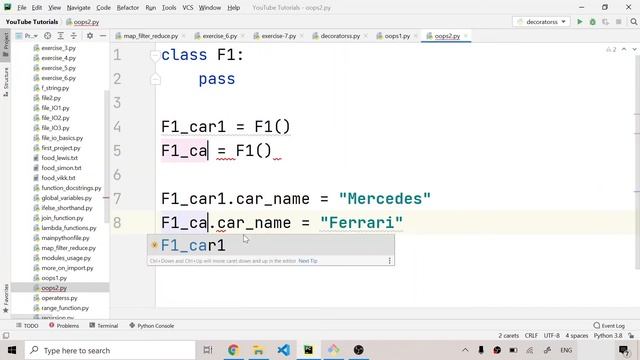This screenshot has width=640, height=360.
Task: Change UTF-8 file encoding
Action: tap(551, 336)
